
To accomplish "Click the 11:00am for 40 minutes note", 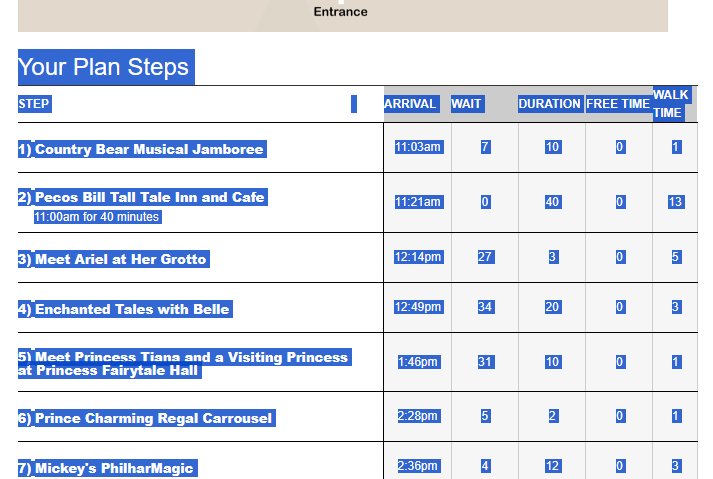I will tap(96, 216).
